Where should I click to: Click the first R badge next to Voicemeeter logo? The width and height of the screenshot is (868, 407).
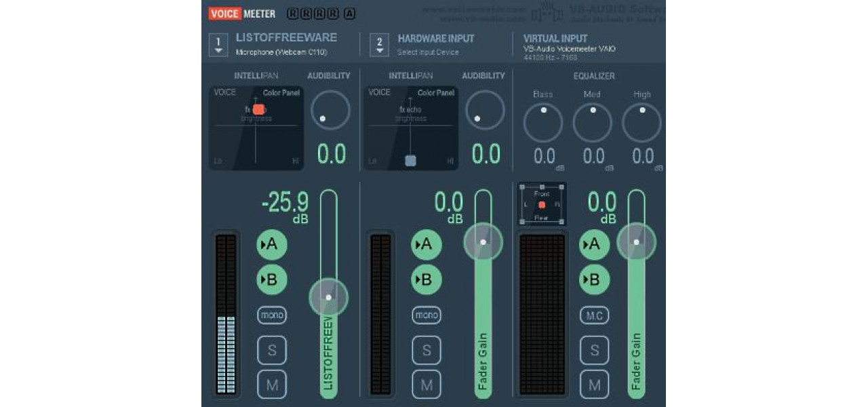click(x=292, y=14)
